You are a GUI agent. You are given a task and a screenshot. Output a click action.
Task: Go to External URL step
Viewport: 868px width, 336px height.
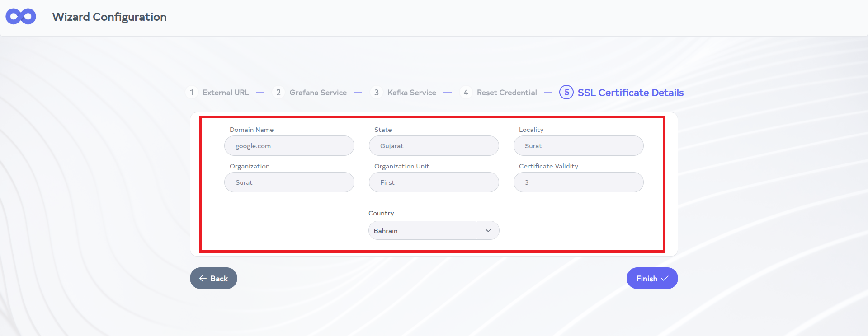[225, 93]
